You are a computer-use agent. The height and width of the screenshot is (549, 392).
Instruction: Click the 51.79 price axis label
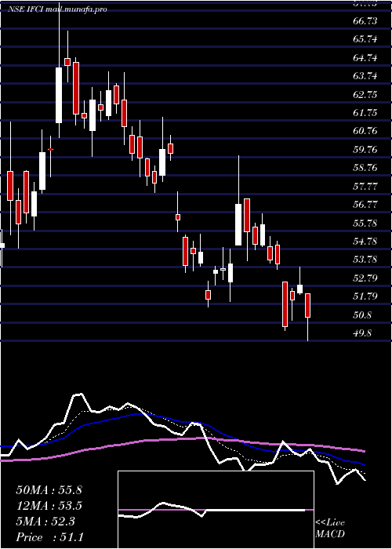[365, 296]
